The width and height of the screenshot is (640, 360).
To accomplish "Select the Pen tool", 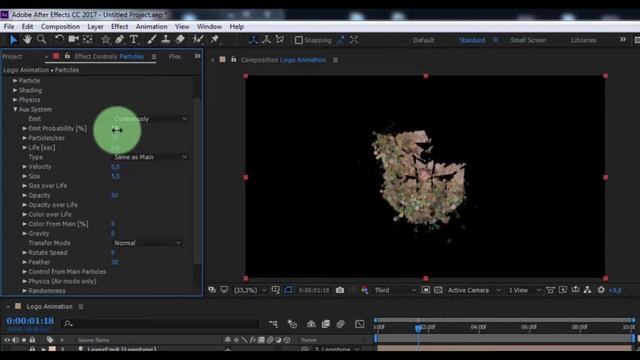I will [119, 40].
